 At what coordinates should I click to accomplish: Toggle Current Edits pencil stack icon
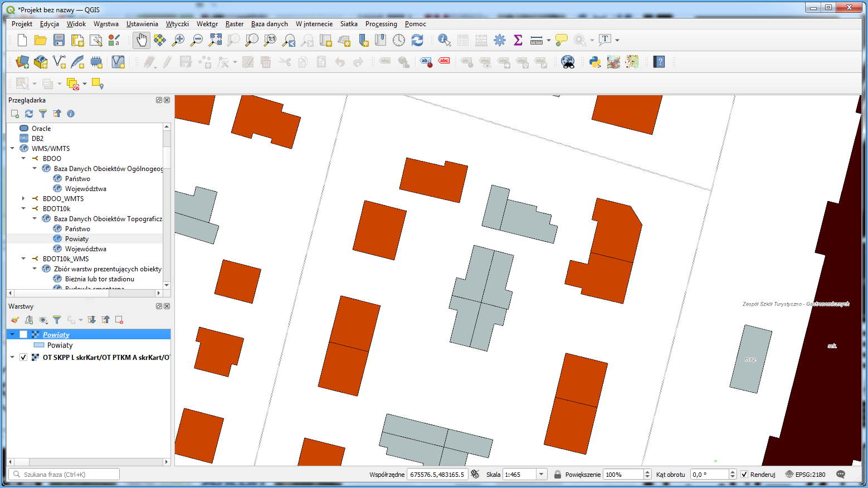(149, 62)
